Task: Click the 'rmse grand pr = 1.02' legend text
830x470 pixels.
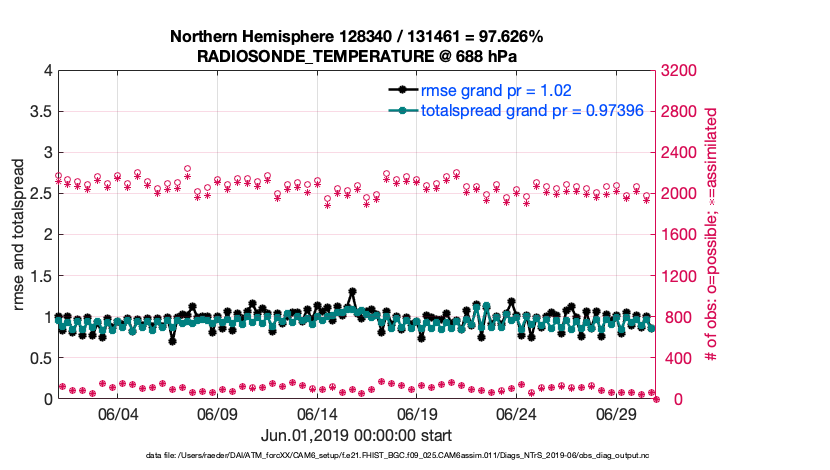Action: (x=495, y=90)
